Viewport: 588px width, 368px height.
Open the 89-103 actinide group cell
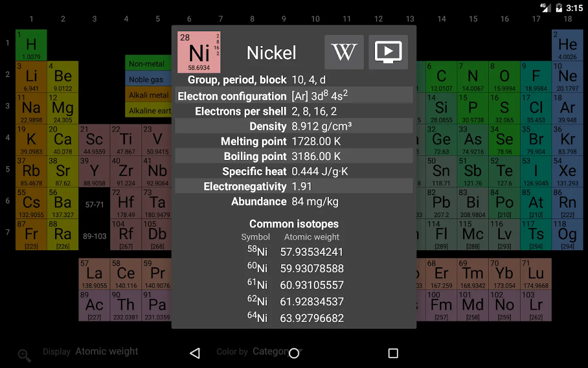(94, 236)
